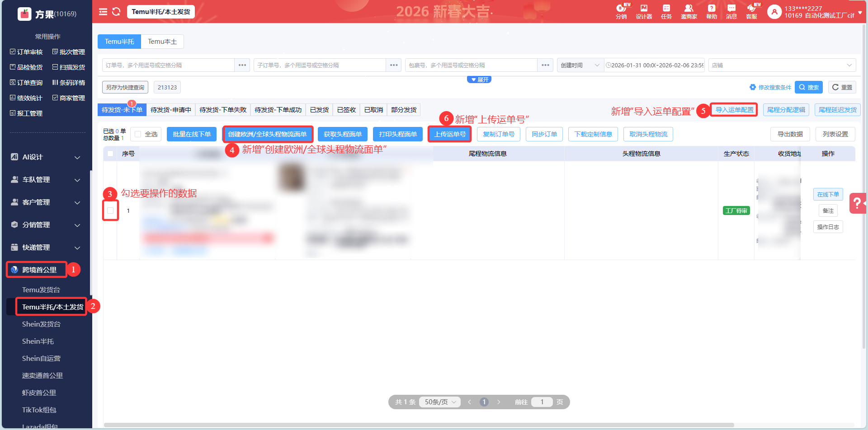Select the 已发货 status tab

coord(320,110)
